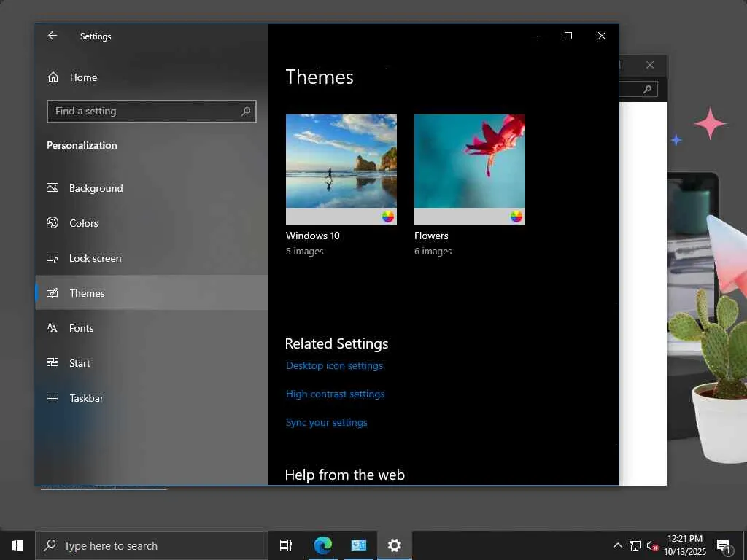Screen dimensions: 747x560
Task: Click the monitor-lock icon beside Lock screen
Action: point(53,258)
